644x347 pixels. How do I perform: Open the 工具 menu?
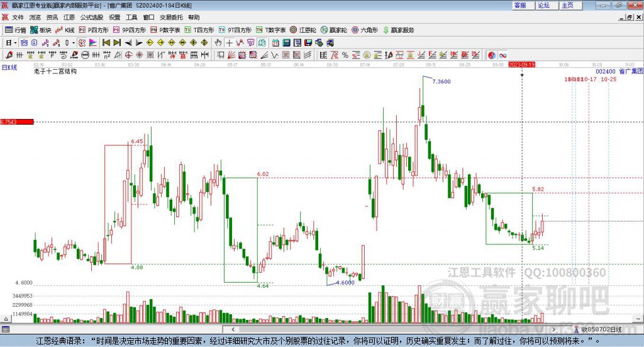(131, 17)
